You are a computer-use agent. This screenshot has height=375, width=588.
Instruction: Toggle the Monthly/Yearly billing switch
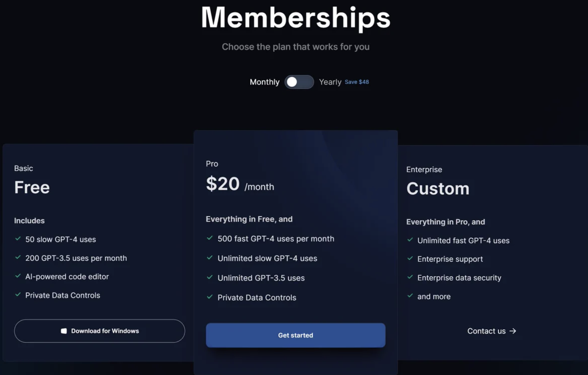299,82
